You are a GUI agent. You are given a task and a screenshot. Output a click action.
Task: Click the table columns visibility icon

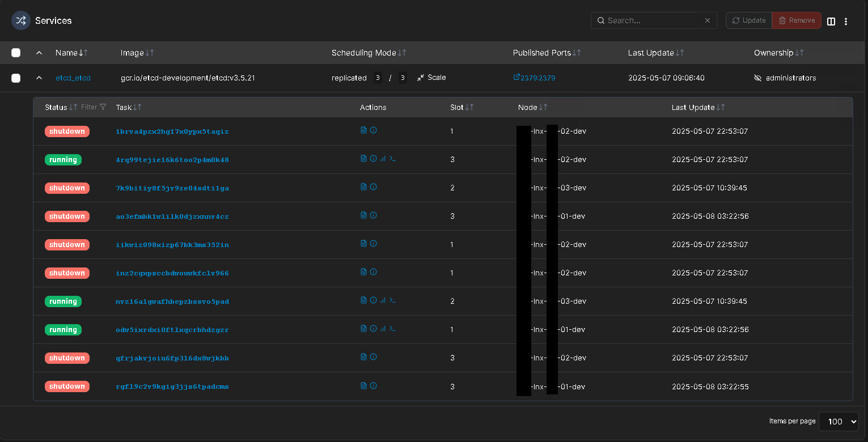831,21
